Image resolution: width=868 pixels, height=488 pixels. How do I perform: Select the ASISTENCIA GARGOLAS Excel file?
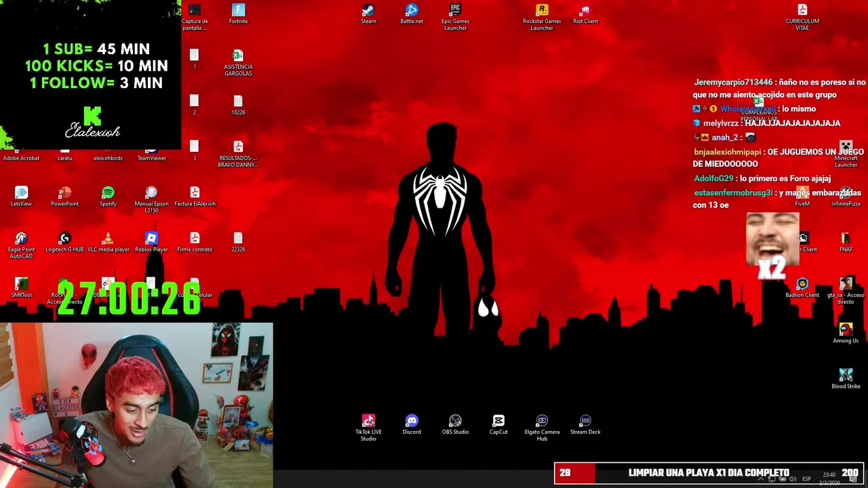[x=238, y=62]
